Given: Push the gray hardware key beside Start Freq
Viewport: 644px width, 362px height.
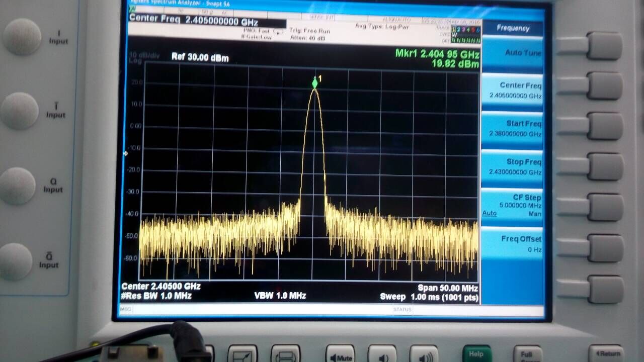Looking at the screenshot, I should pyautogui.click(x=605, y=126).
